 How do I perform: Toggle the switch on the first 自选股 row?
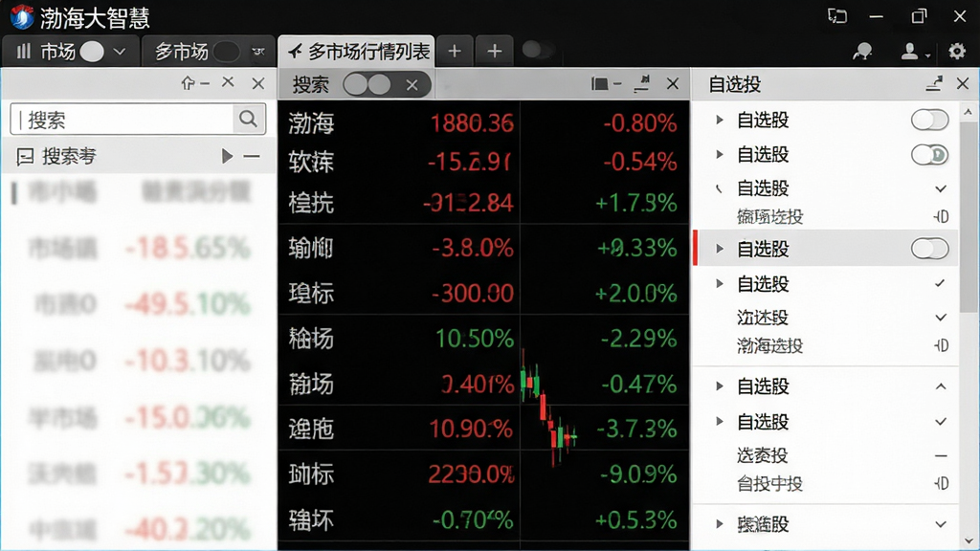(930, 120)
